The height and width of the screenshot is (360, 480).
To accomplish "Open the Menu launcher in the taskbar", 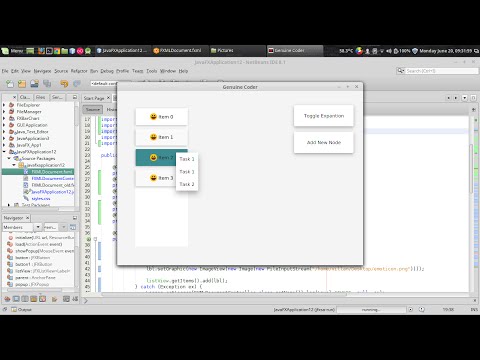I will (13, 51).
